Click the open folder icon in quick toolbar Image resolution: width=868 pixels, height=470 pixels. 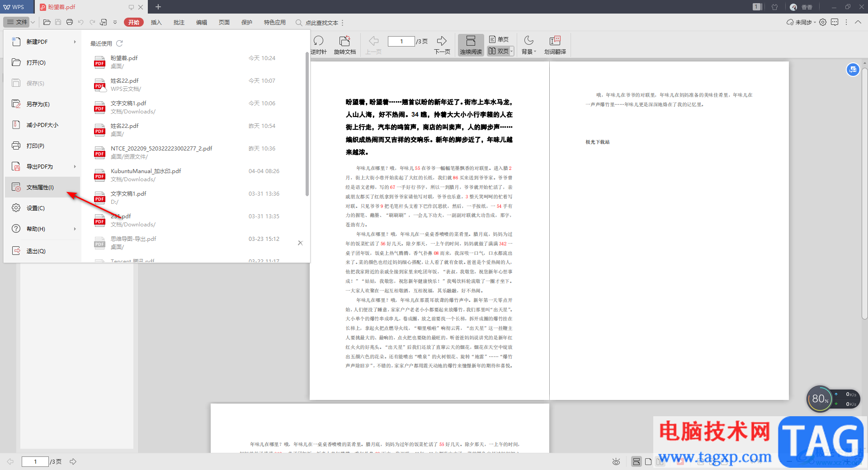click(47, 22)
